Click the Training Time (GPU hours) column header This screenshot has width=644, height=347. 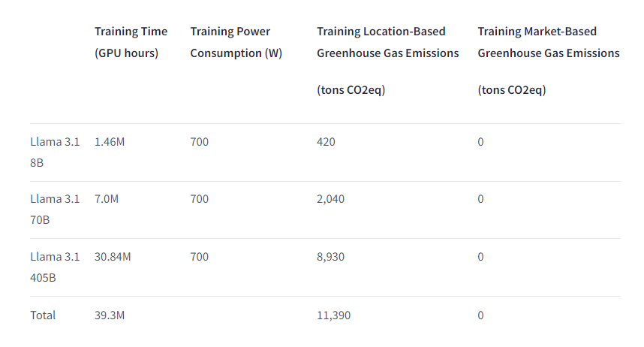click(131, 42)
